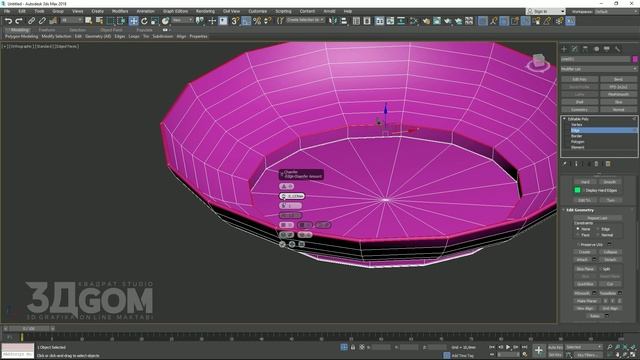
Task: Open the File menu
Action: pos(7,11)
